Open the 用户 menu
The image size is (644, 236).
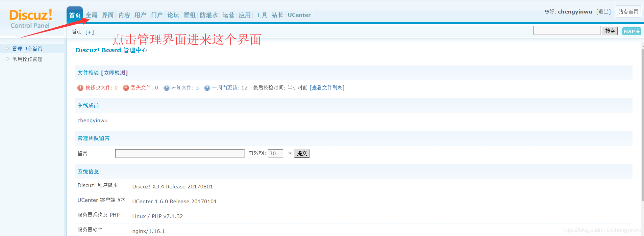tap(140, 15)
